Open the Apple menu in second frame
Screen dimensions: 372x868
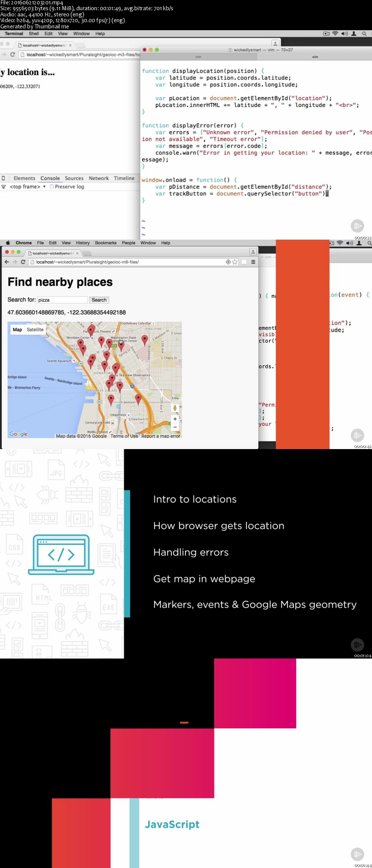point(7,243)
